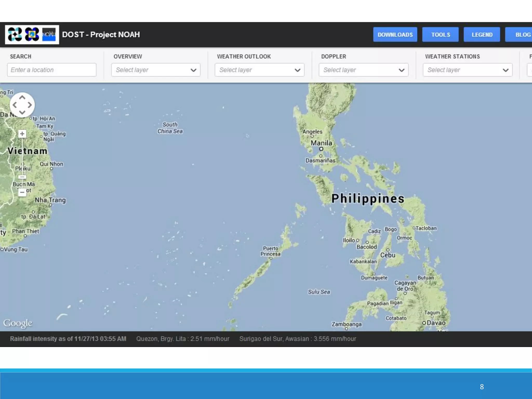Zoom in with the plus button

click(x=22, y=134)
